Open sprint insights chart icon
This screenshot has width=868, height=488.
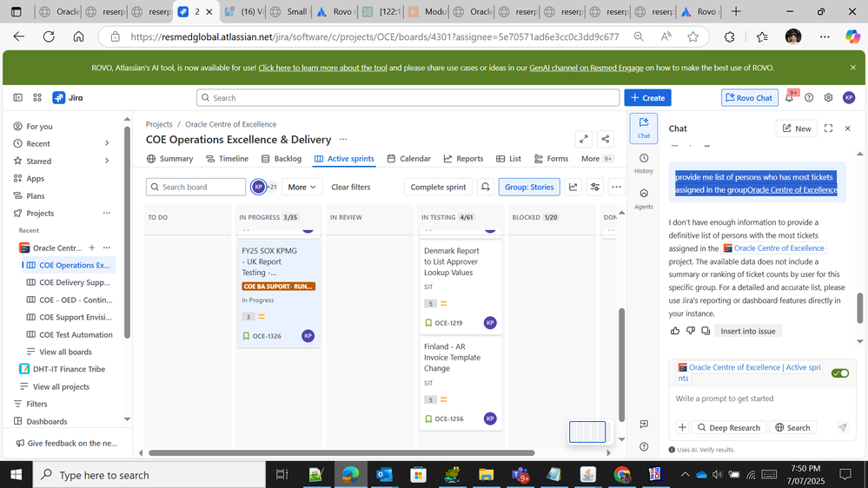tap(573, 187)
